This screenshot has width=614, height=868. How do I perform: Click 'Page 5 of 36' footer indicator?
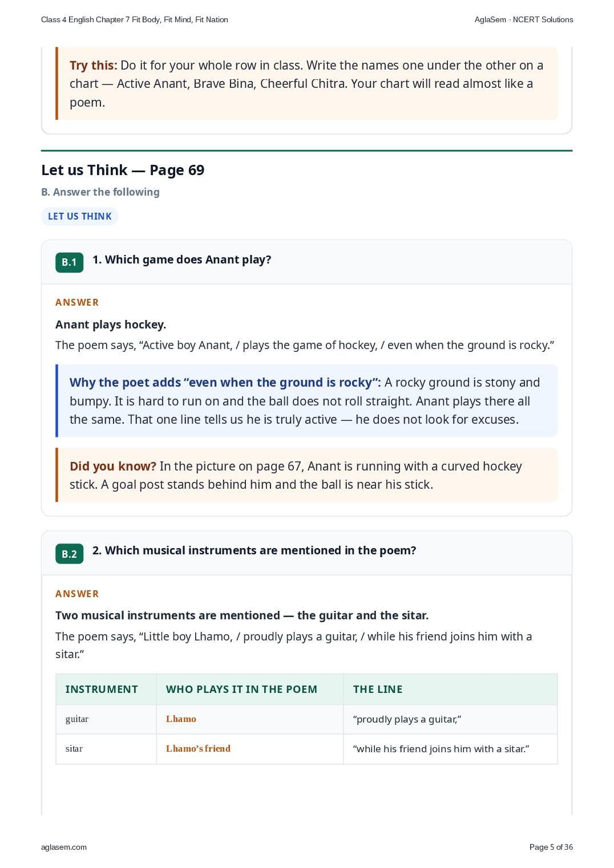pos(551,847)
